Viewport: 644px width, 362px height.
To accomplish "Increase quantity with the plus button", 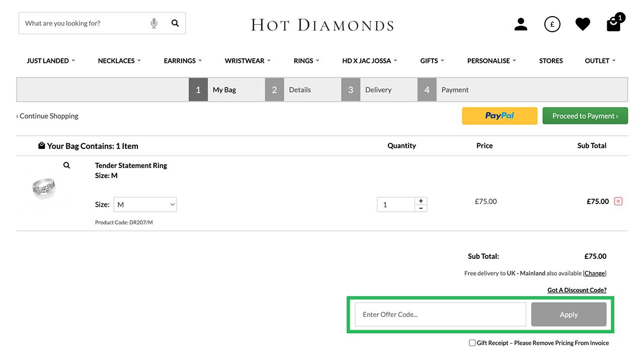I will (x=421, y=201).
